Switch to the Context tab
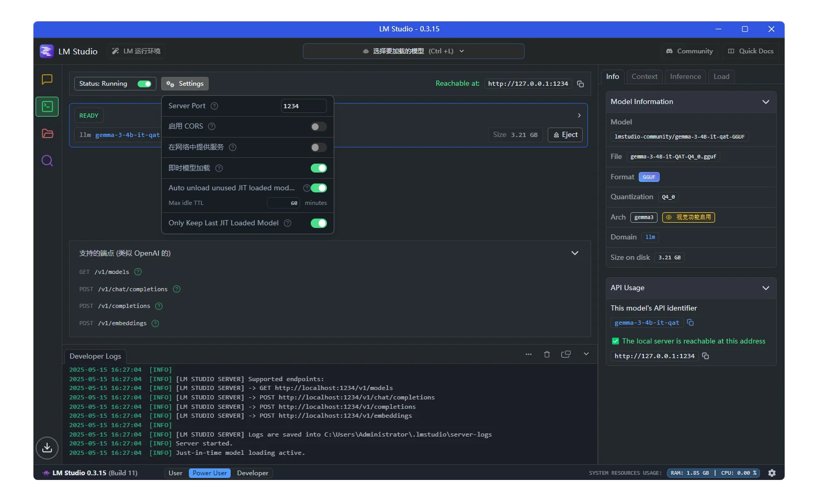815x504 pixels. coord(644,77)
